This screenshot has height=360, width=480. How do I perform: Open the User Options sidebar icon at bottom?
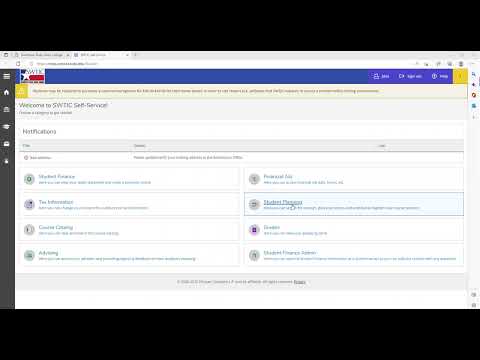(6, 161)
